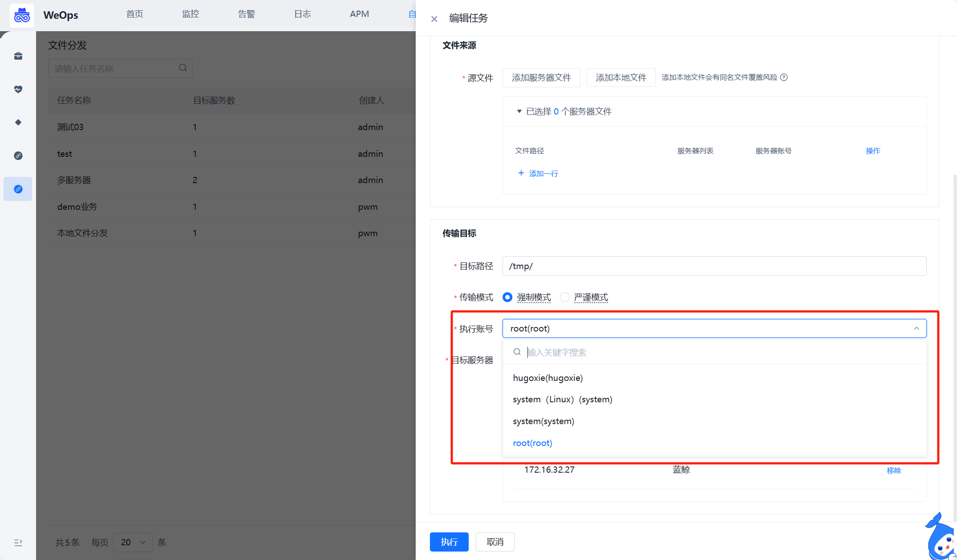Click the 多服务器 task row

coord(232,180)
